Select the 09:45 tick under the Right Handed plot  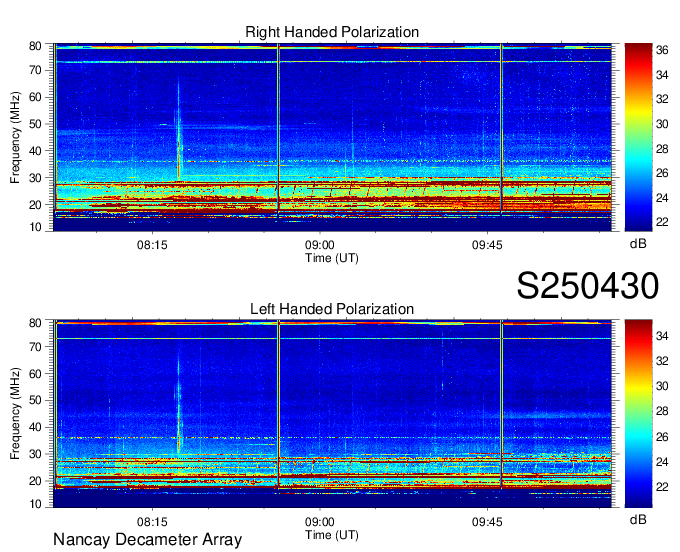click(487, 245)
